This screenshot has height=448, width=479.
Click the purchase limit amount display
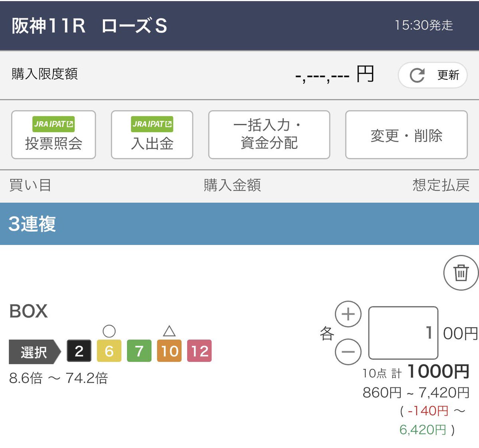(335, 74)
